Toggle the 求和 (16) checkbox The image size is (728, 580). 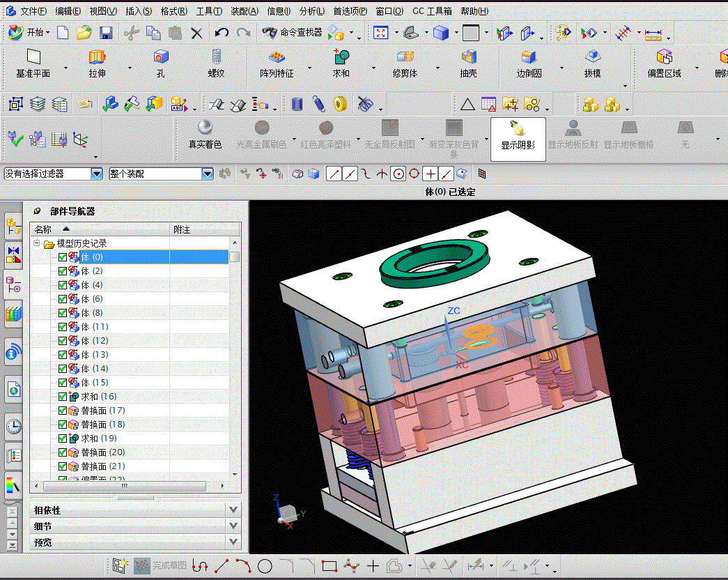[63, 397]
